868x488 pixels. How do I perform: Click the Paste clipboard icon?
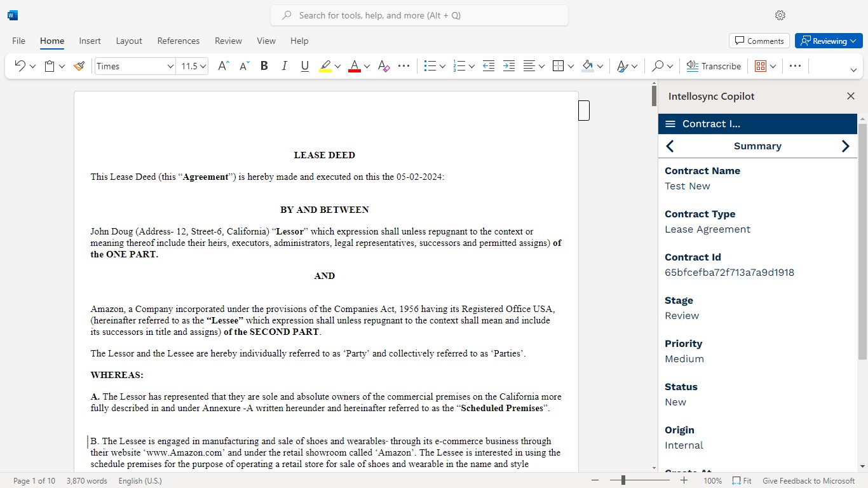click(50, 66)
